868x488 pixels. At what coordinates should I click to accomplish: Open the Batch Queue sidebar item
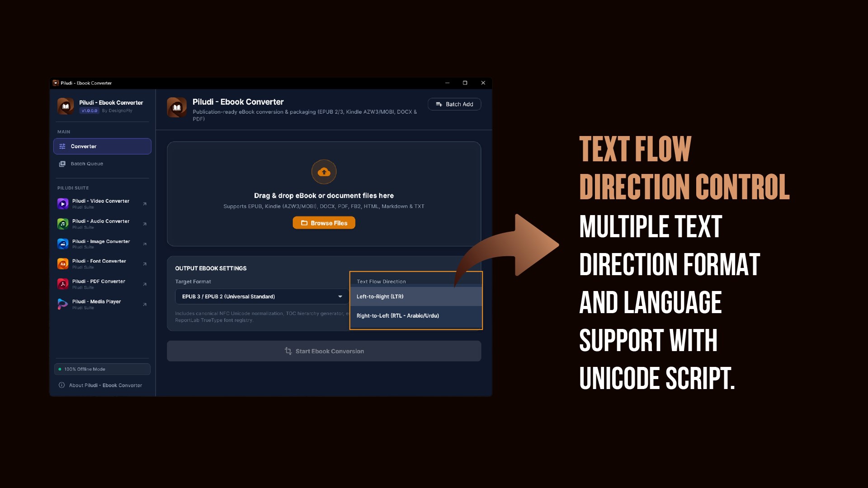(102, 164)
